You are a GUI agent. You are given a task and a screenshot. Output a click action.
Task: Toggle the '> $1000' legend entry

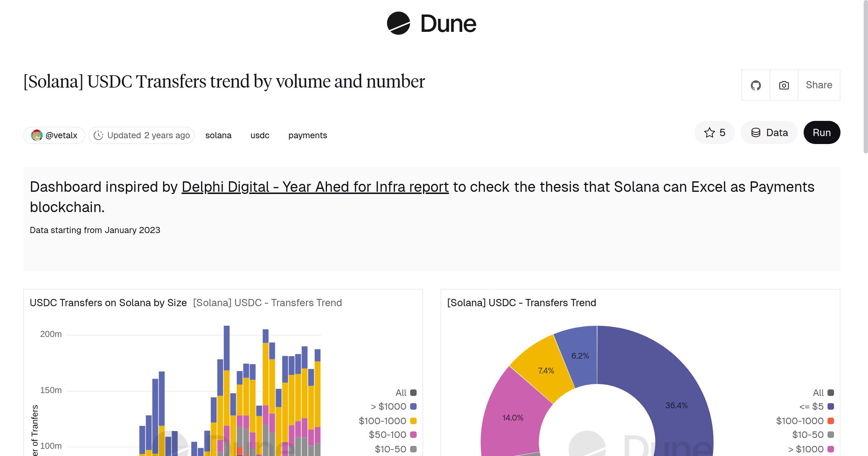point(388,406)
